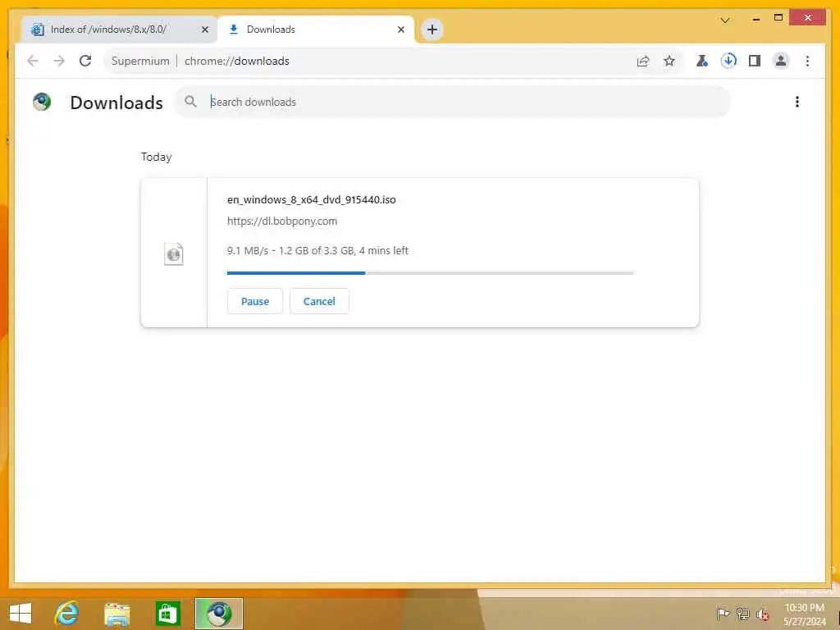Image resolution: width=840 pixels, height=630 pixels.
Task: Select the Downloads tab
Action: coord(316,30)
